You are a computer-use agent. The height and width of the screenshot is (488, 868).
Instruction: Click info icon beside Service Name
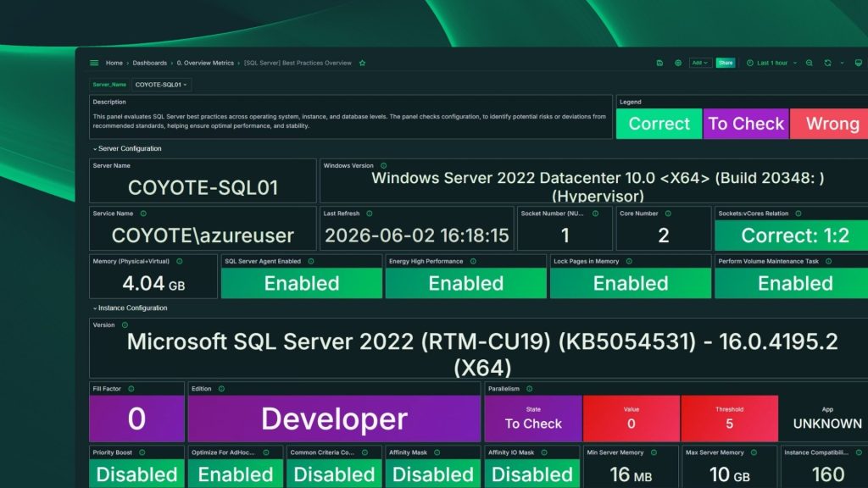143,213
